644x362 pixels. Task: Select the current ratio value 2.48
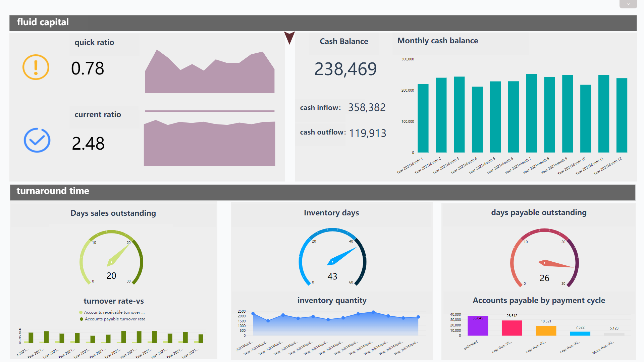coord(88,144)
